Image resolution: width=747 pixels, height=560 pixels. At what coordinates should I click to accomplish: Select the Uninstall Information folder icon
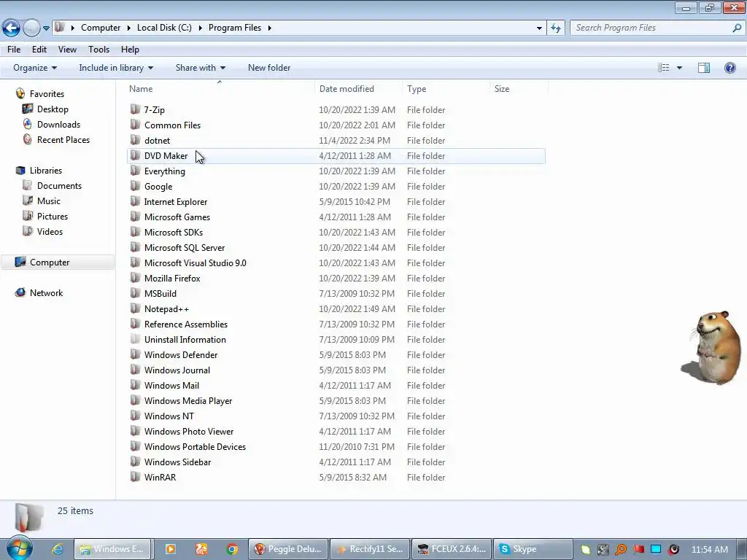pos(135,339)
